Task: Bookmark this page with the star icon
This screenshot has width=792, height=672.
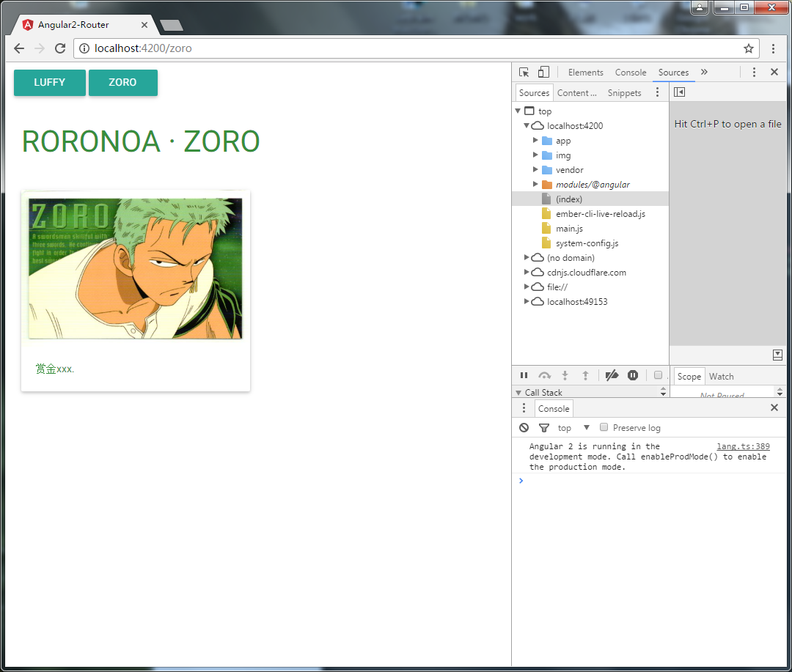Action: [749, 48]
